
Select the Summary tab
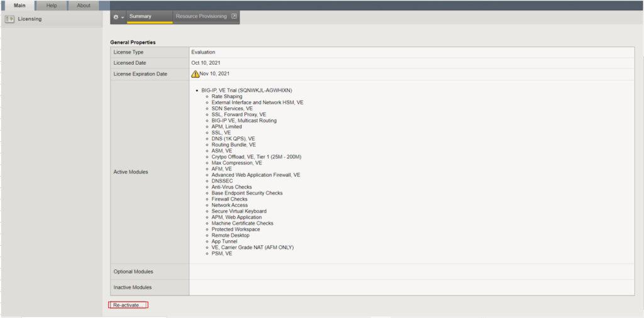coord(140,16)
